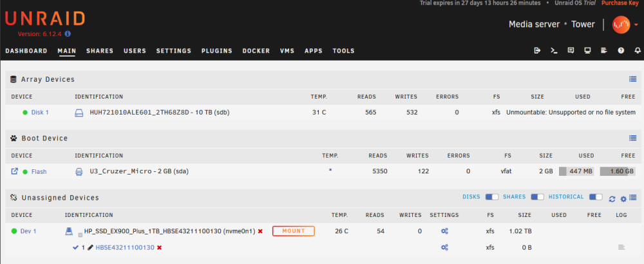The width and height of the screenshot is (644, 264).
Task: Click the Flash device drive icon
Action: (79, 172)
